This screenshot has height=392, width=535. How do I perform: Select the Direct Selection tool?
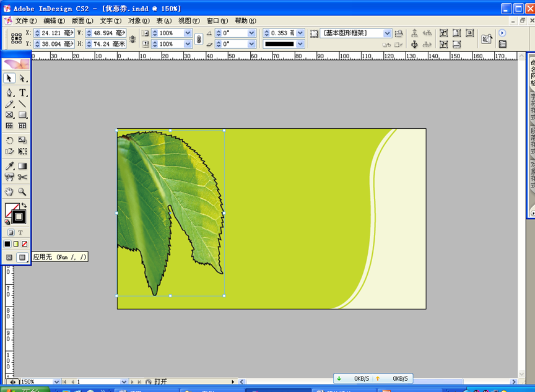click(x=22, y=79)
